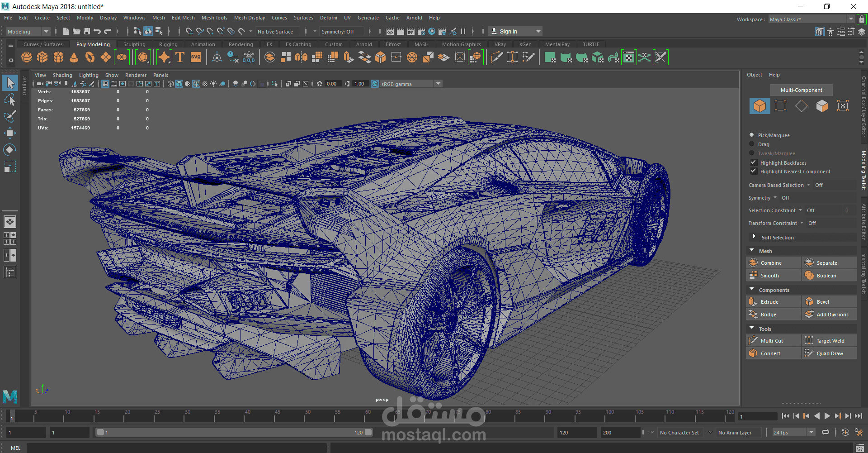Click the Quad Draw button
This screenshot has width=868, height=453.
click(x=830, y=353)
